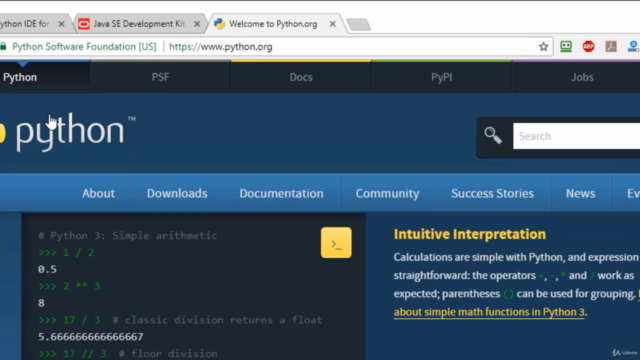Launch the interactive shell yellow button
This screenshot has height=360, width=640.
(336, 242)
